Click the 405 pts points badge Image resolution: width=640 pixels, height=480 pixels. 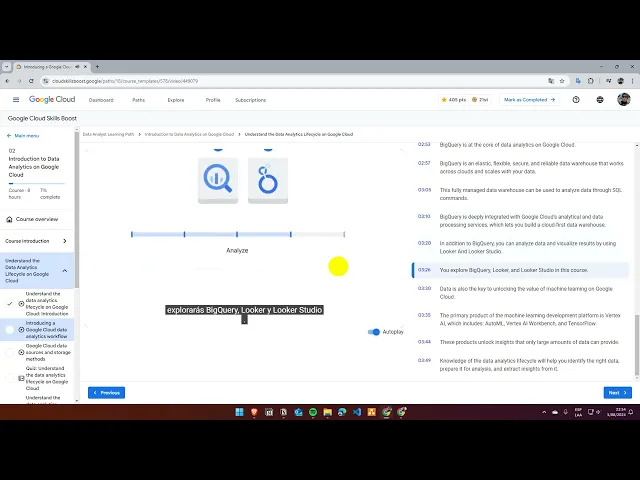point(453,100)
